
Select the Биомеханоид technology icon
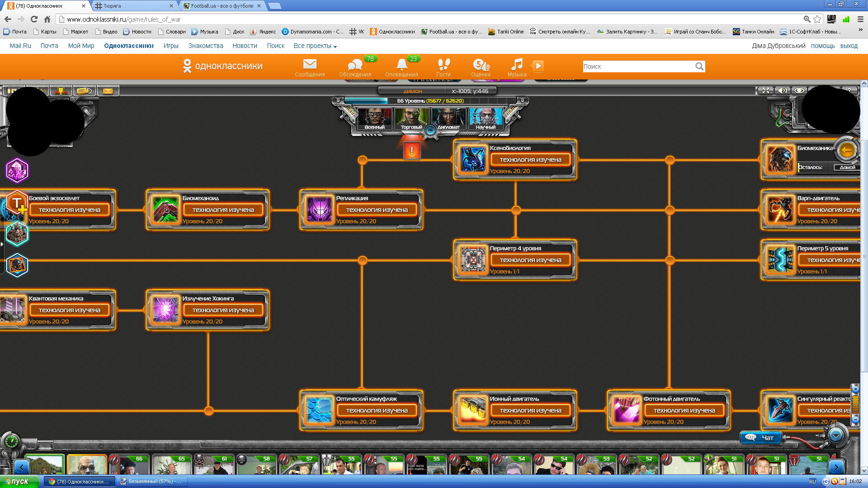(165, 210)
